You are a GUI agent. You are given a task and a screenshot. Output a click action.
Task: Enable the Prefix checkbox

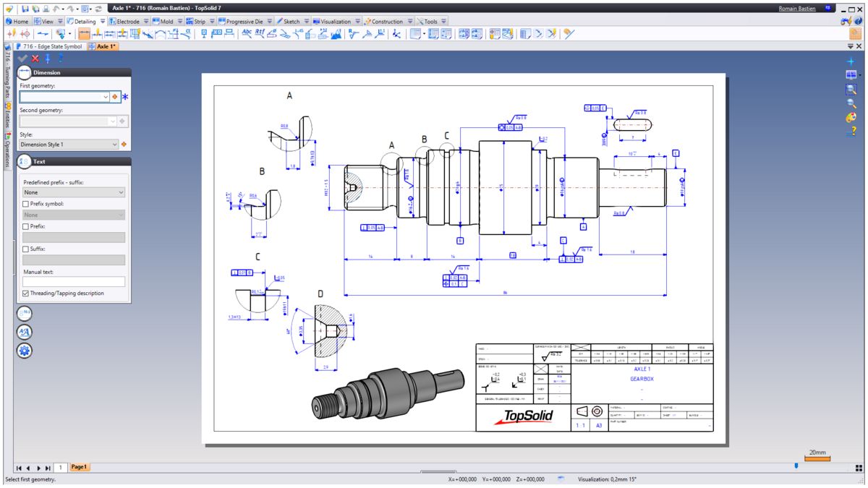point(26,226)
